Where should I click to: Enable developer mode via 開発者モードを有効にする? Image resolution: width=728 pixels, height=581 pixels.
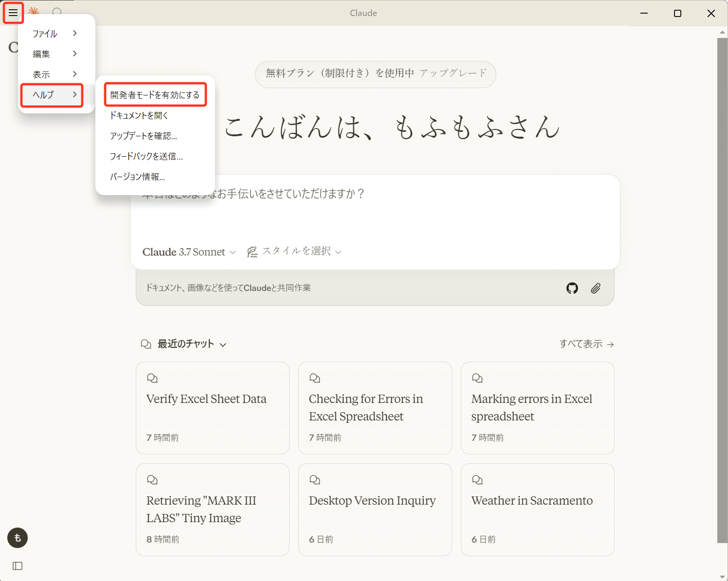click(155, 94)
